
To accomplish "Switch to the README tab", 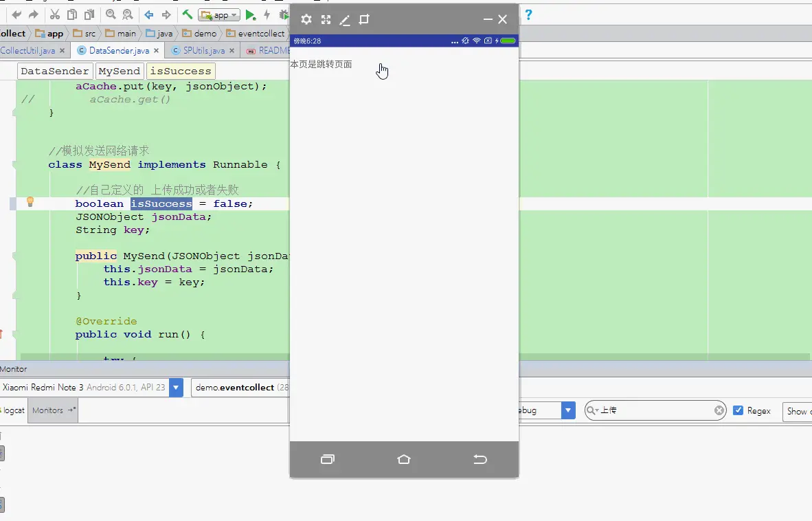I will click(268, 51).
